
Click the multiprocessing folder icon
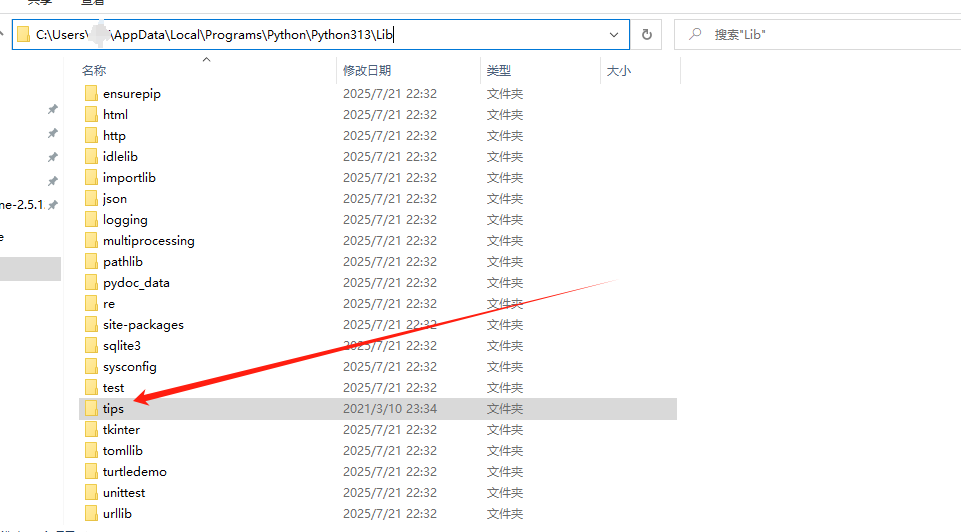tap(91, 240)
